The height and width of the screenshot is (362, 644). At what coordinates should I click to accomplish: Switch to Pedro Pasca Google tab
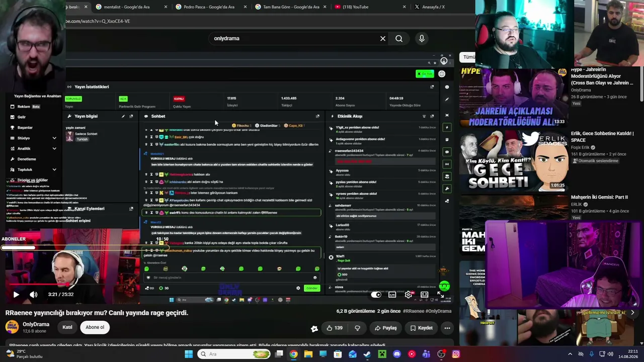click(x=209, y=7)
